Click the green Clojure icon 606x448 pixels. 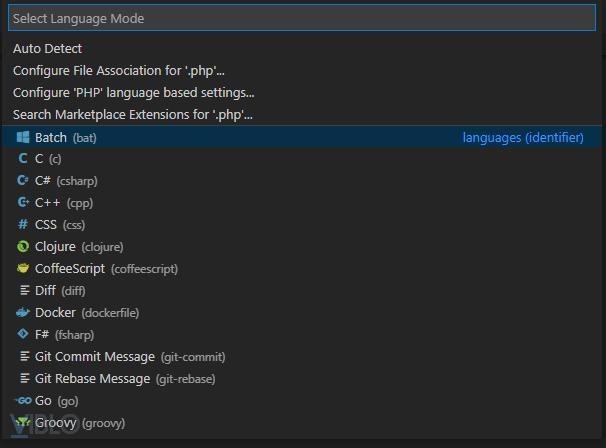tap(23, 247)
